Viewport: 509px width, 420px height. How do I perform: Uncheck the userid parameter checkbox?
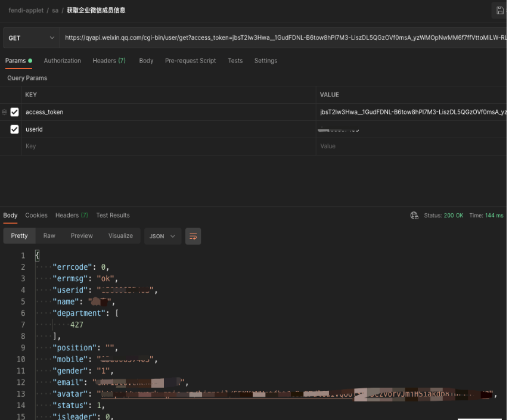15,129
